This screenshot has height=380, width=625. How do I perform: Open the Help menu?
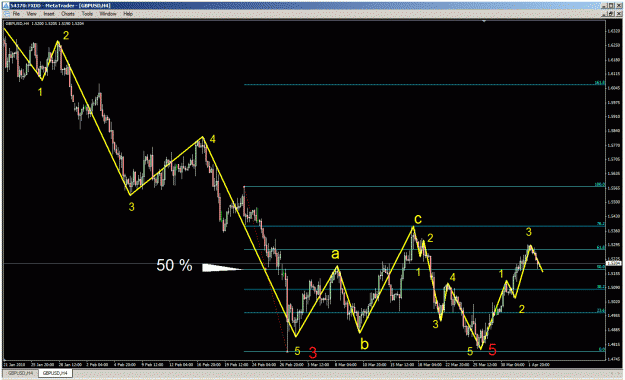pos(128,14)
